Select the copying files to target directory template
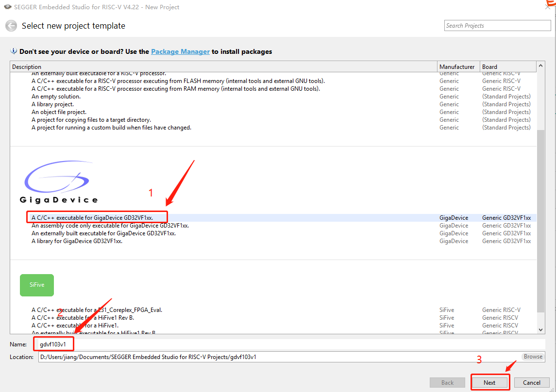The height and width of the screenshot is (392, 556). (x=273, y=120)
